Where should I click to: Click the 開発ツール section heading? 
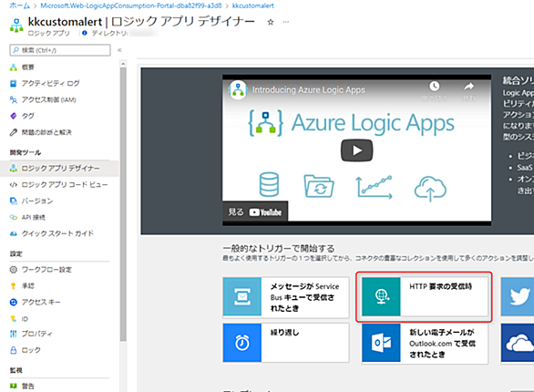pos(26,152)
